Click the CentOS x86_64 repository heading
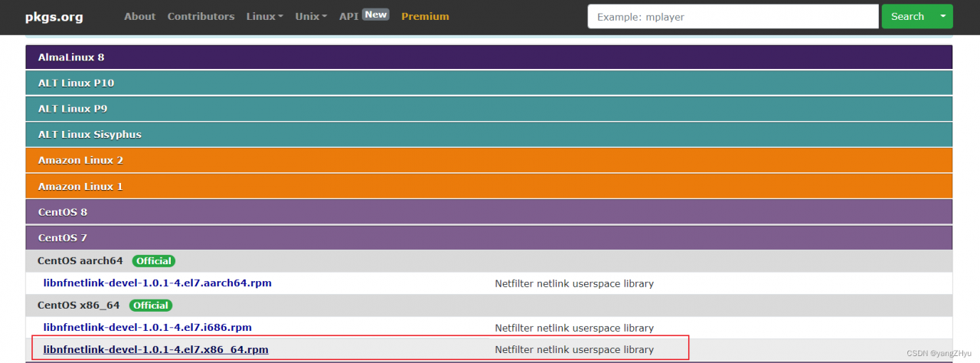Screen dimensions: 980x363 [x=79, y=306]
